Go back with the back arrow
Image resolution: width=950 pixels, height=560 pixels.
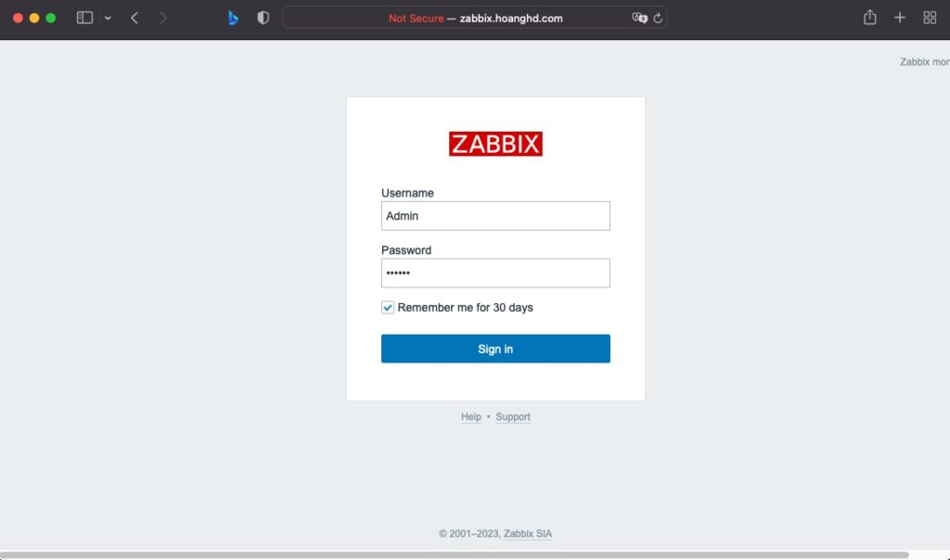135,19
